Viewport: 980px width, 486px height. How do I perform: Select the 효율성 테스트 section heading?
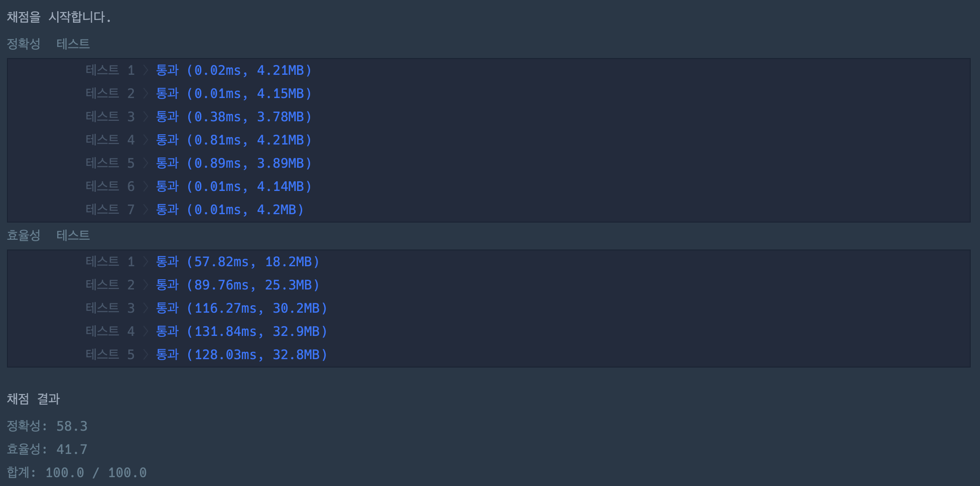48,235
